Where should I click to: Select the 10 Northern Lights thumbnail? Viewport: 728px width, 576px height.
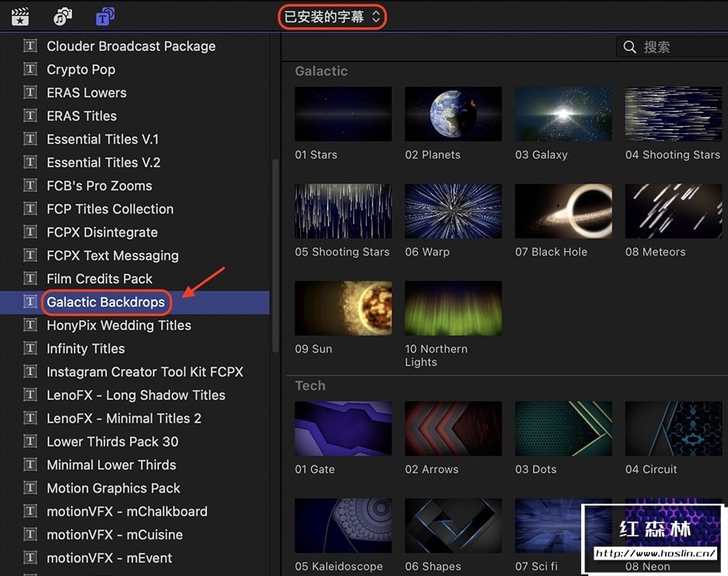click(x=453, y=308)
